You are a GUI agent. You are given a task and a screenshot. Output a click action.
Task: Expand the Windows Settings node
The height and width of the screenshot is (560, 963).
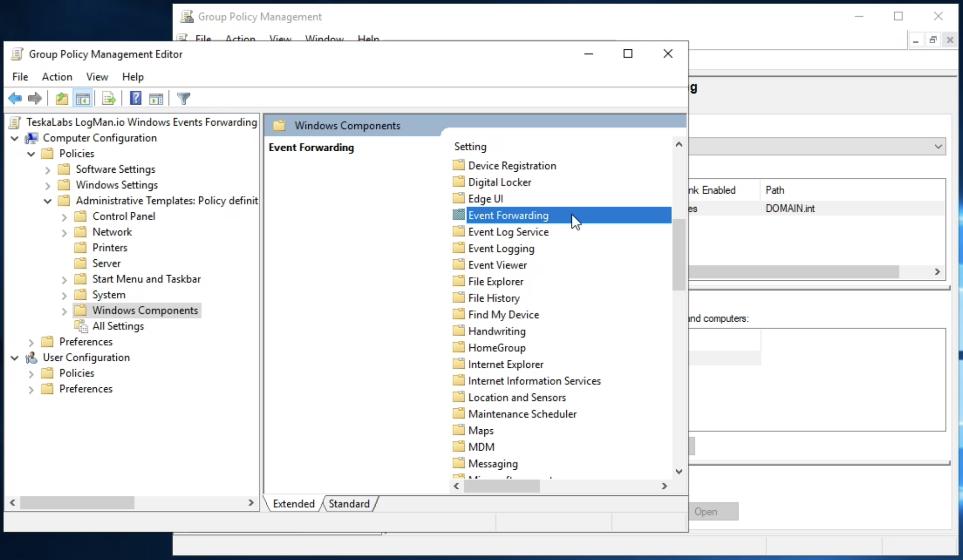pos(47,185)
